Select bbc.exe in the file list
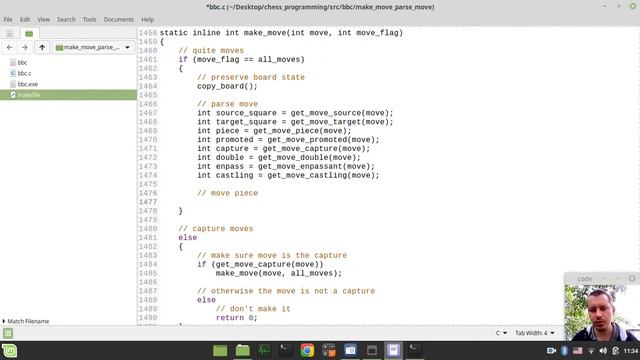 click(28, 84)
